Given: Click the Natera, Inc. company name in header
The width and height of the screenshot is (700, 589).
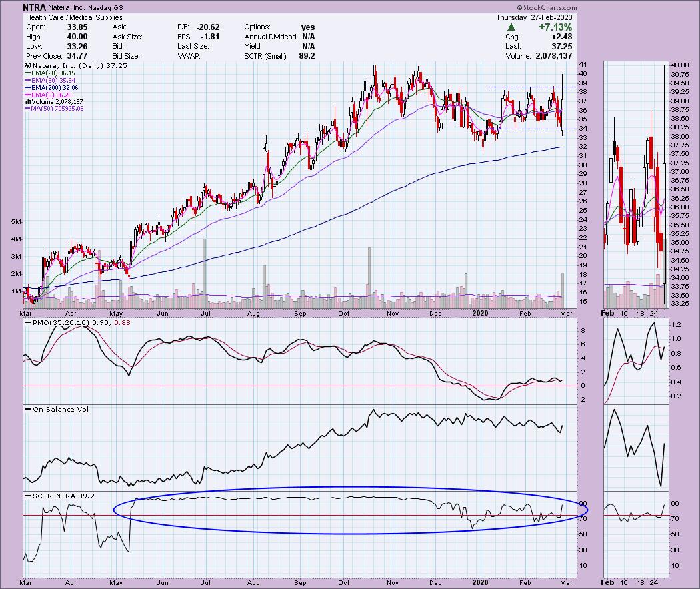Looking at the screenshot, I should 67,7.
